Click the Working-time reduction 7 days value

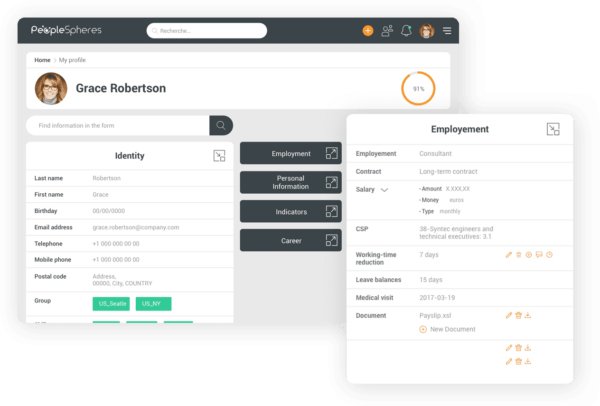click(x=429, y=255)
